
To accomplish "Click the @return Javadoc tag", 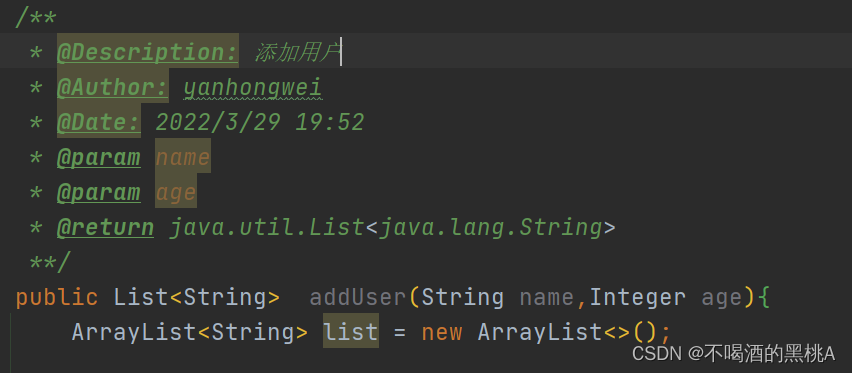I will click(105, 227).
